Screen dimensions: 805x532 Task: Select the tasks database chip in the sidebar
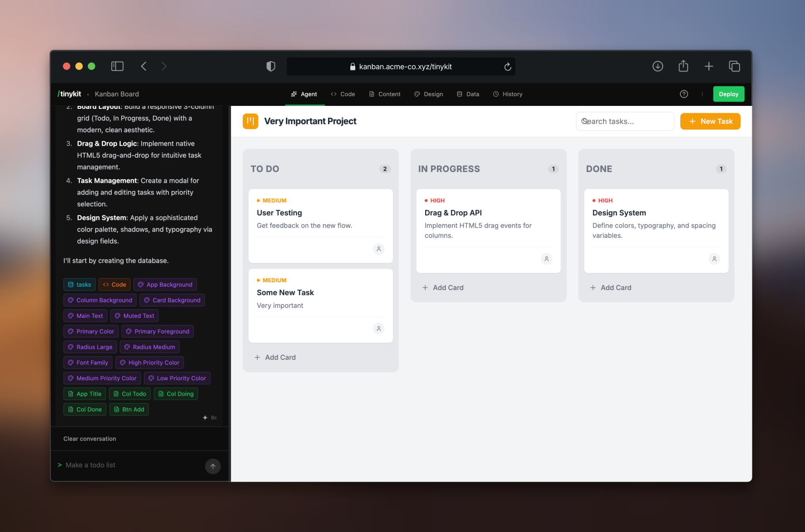pyautogui.click(x=79, y=284)
